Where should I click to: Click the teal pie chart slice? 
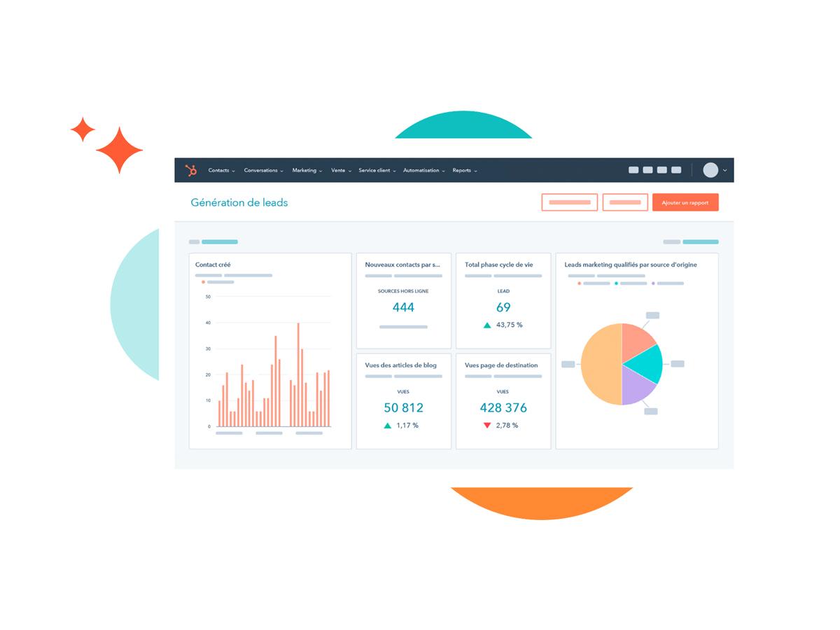point(648,364)
